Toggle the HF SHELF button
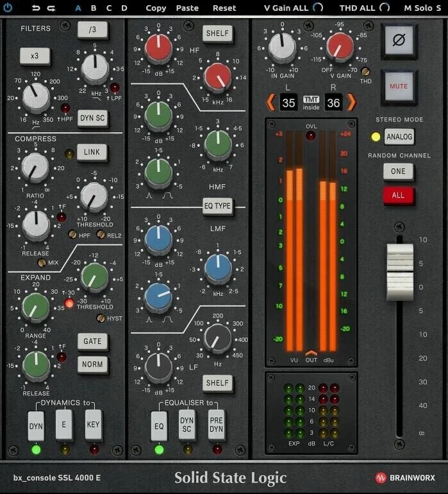Viewport: 448px width, 494px height. coord(217,33)
